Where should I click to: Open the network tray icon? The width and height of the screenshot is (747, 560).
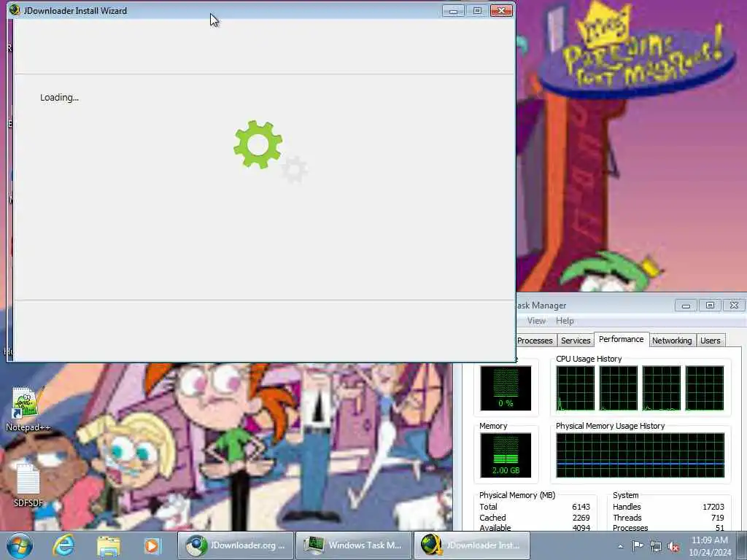click(656, 547)
